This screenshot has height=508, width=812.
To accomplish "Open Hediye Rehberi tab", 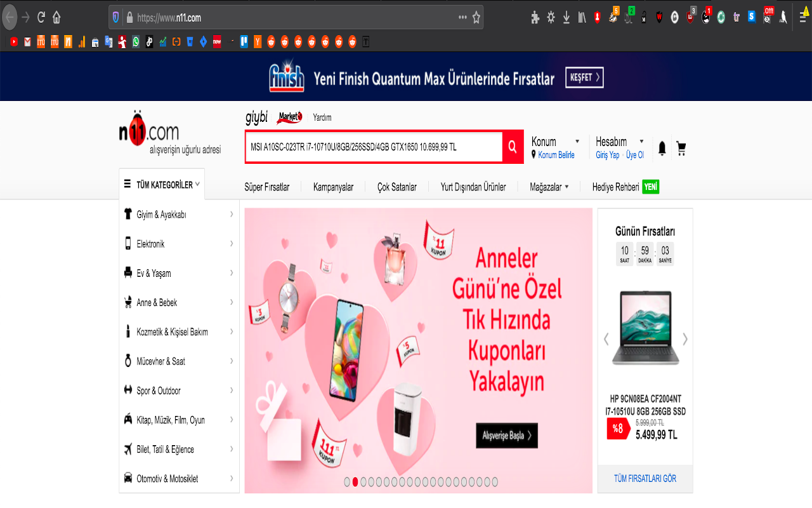I will [625, 187].
